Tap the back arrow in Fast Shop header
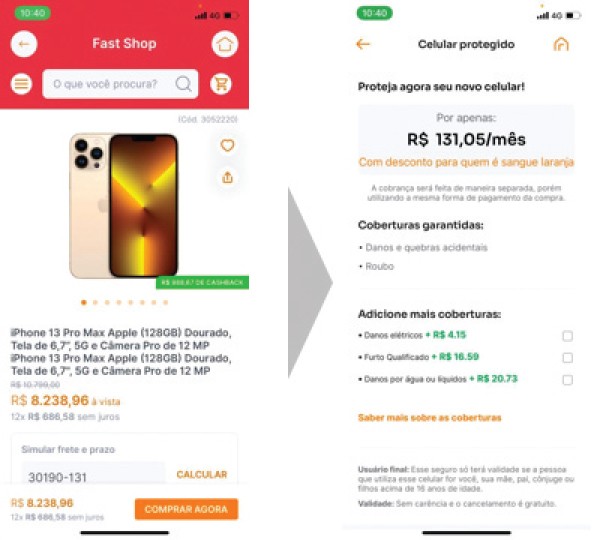This screenshot has height=540, width=592. click(24, 44)
